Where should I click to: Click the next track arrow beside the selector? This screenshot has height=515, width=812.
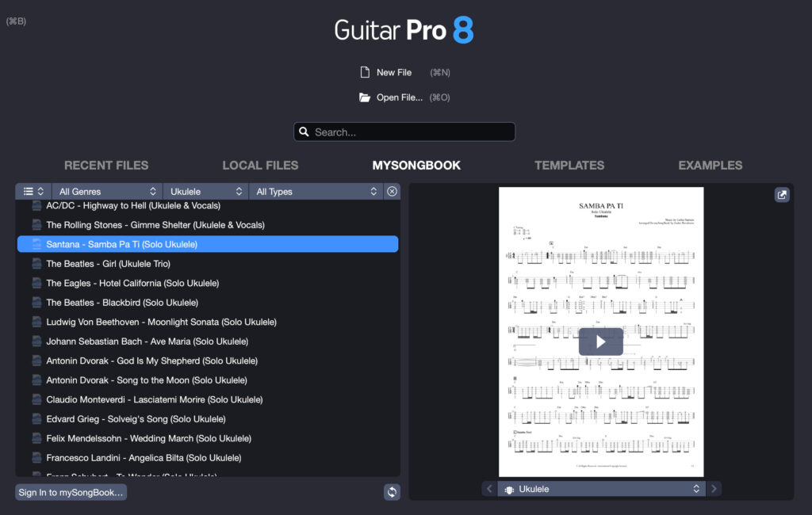[x=714, y=489]
